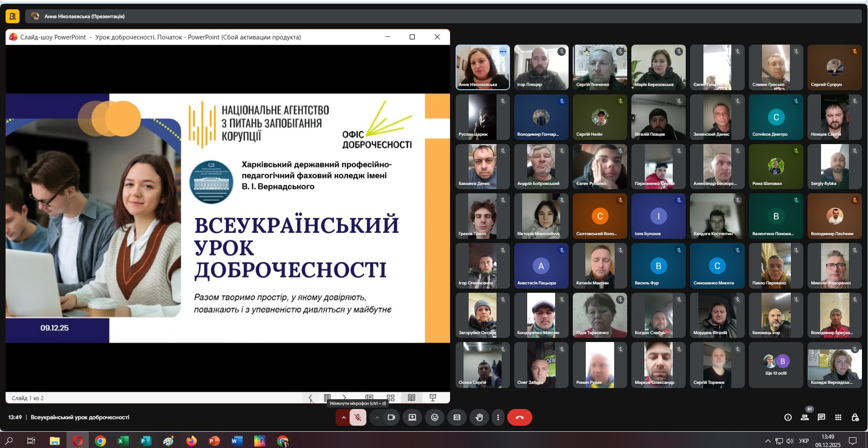Screen dimensions: 868x448
Task: Toggle the slideshow grid view of all slides
Action: (x=390, y=398)
